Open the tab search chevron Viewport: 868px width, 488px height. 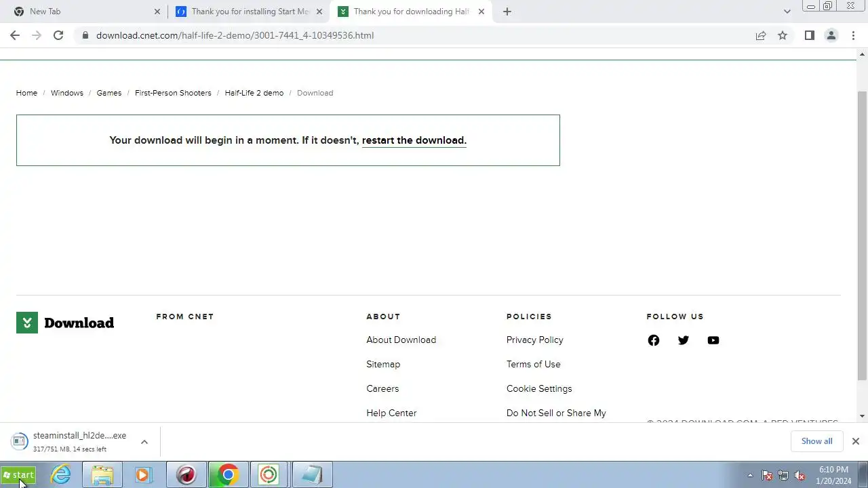pos(787,12)
